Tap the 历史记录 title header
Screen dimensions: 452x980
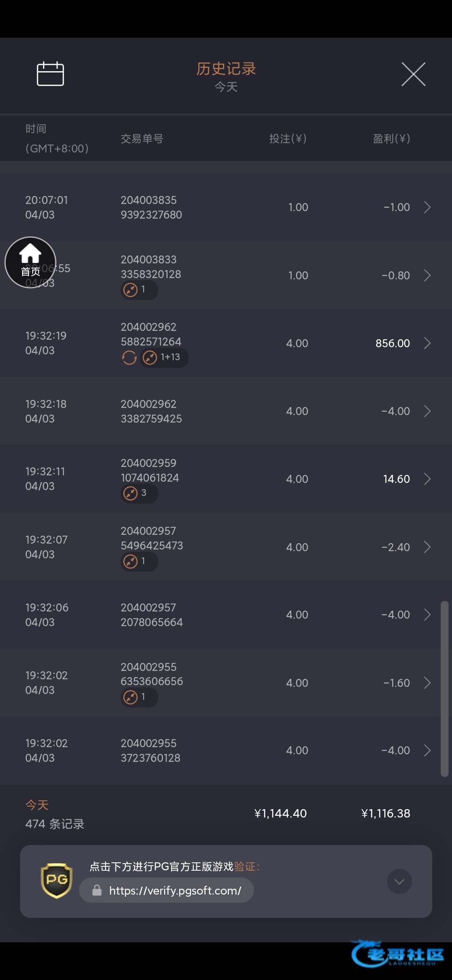226,69
